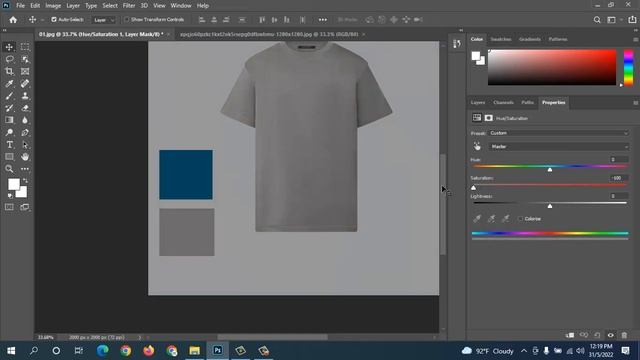The height and width of the screenshot is (360, 640).
Task: Toggle Quick Mask mode
Action: 9,207
